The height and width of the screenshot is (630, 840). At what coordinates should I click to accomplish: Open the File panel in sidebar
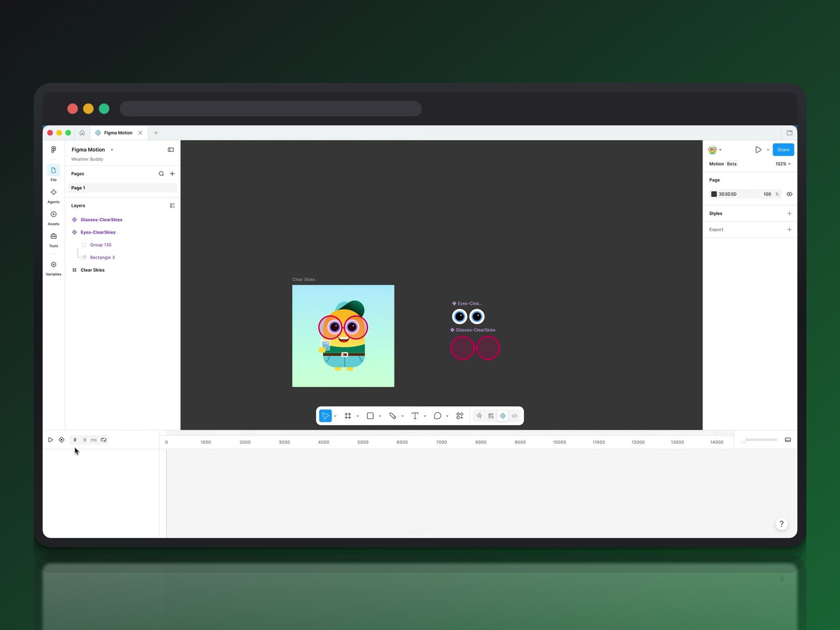(x=54, y=173)
